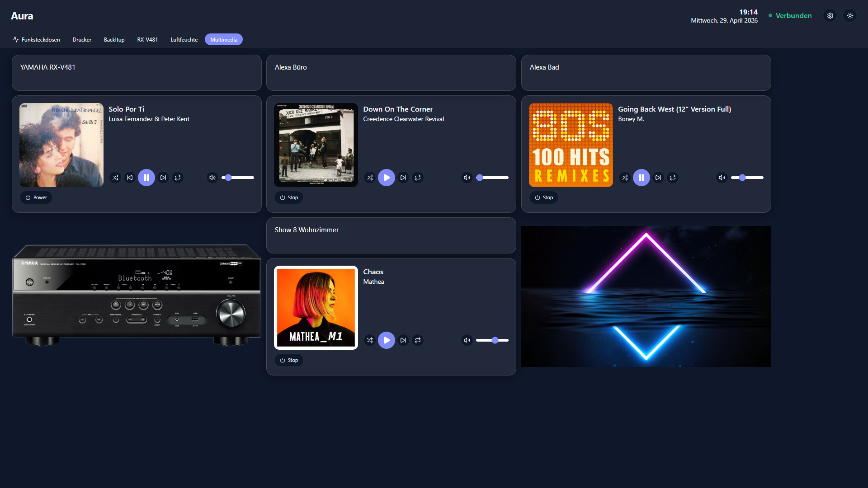Viewport: 868px width, 488px height.
Task: Adjust volume slider for Going Back West
Action: tap(747, 178)
